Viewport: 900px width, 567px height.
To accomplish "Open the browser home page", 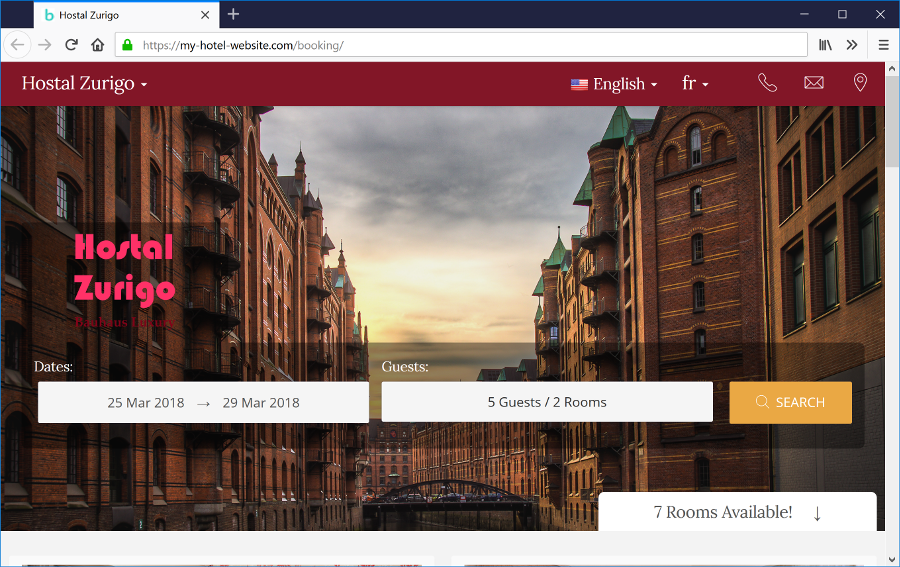I will click(x=98, y=45).
